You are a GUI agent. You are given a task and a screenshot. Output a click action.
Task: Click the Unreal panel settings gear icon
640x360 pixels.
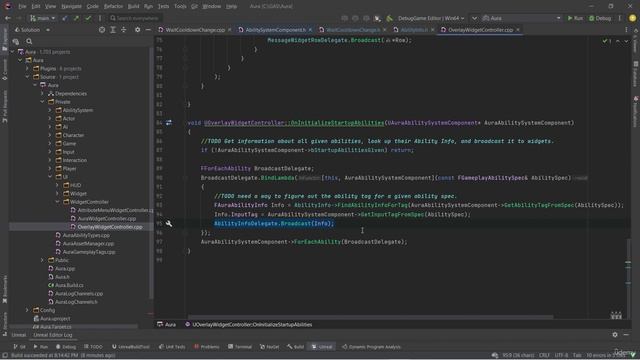(615, 335)
